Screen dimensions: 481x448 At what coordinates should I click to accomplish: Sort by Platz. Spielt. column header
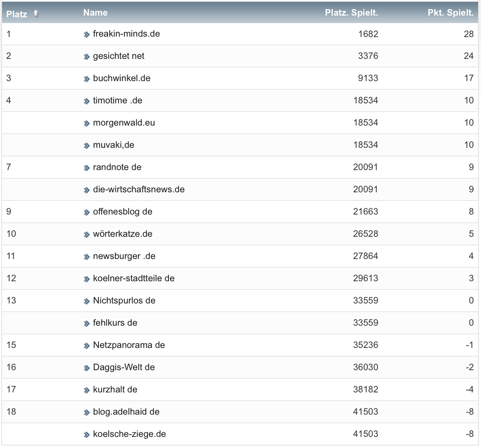[x=351, y=13]
